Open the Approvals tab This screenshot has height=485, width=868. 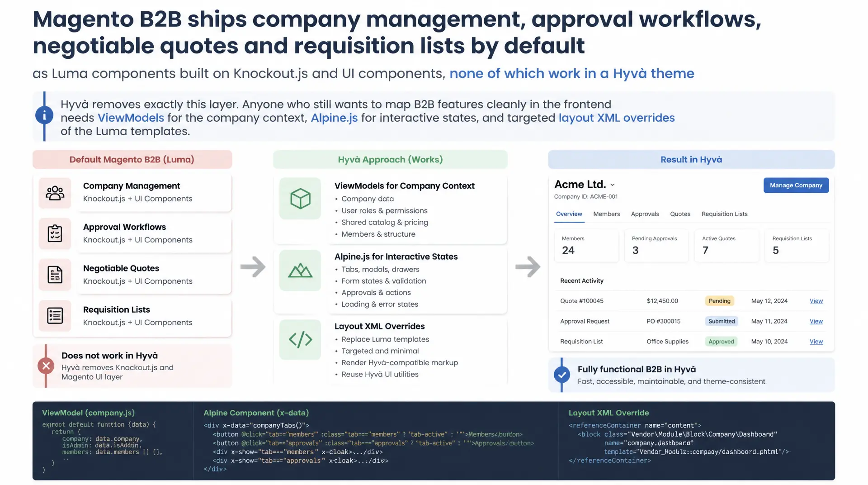645,214
